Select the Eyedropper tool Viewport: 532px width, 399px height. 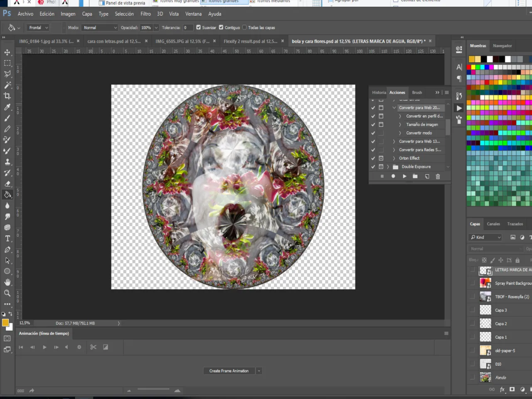coord(7,107)
